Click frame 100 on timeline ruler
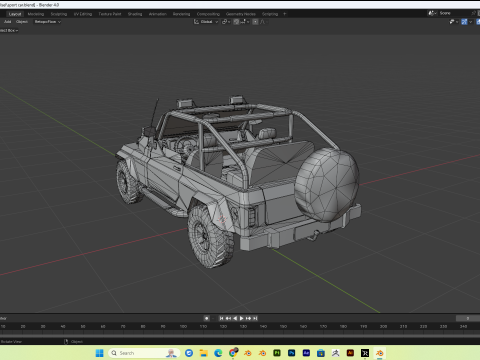This screenshot has height=360, width=480. point(183,326)
